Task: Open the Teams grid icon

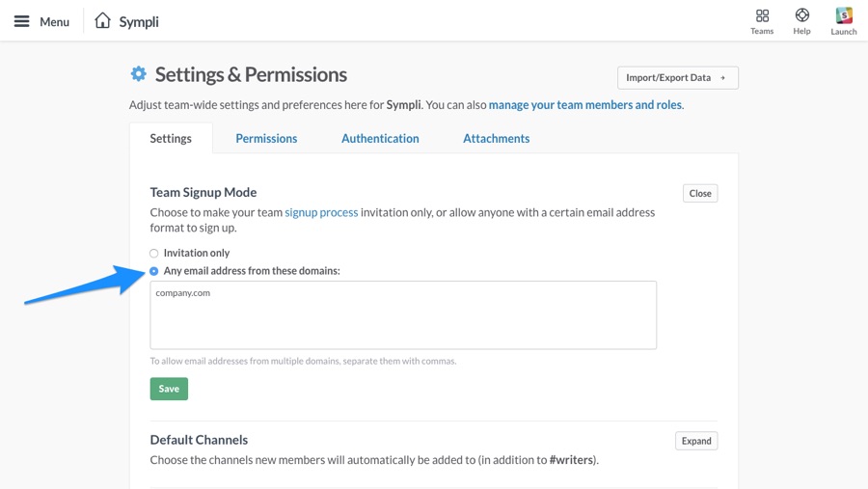Action: point(762,15)
